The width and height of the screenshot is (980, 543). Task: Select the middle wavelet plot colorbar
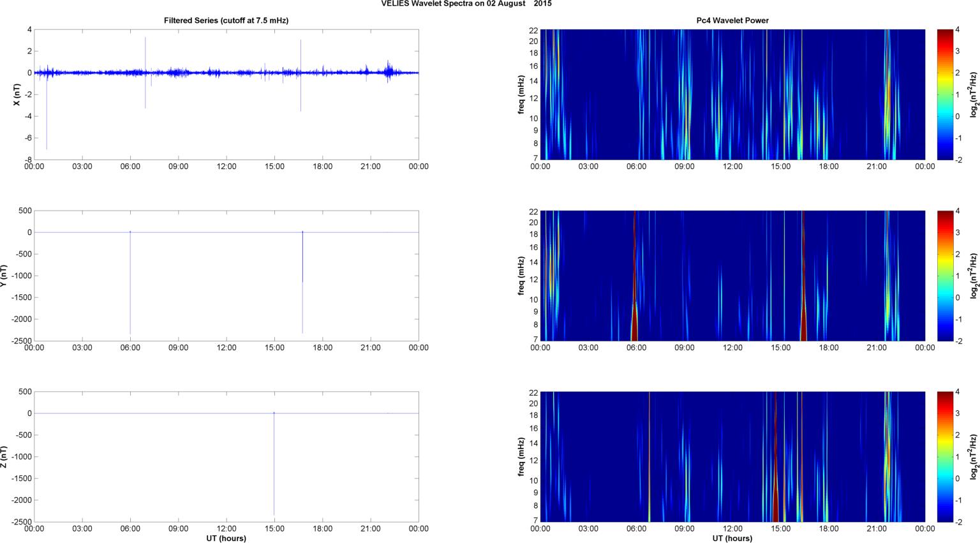tap(945, 276)
